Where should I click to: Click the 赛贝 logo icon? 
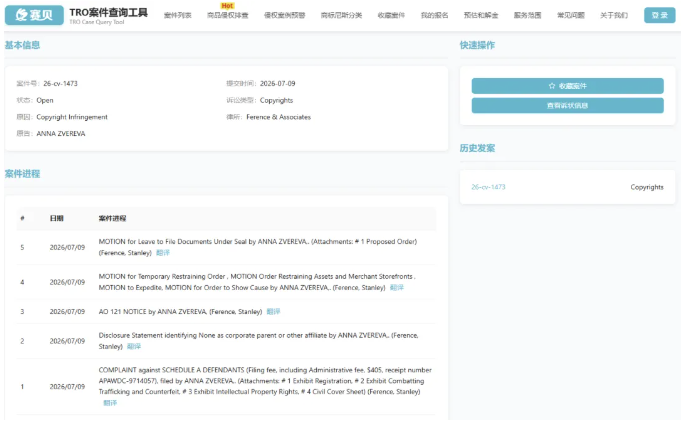(x=34, y=15)
